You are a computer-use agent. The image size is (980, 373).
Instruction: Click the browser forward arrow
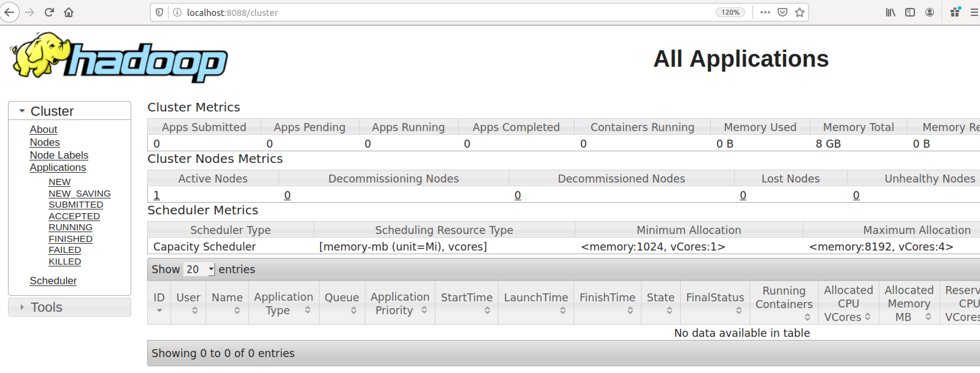pyautogui.click(x=29, y=13)
